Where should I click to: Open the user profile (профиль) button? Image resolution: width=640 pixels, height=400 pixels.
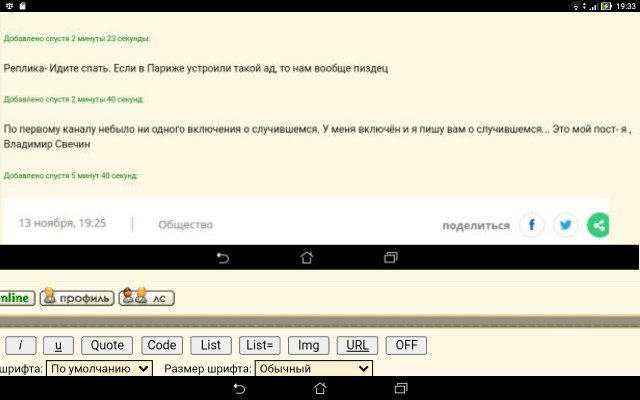(76, 297)
